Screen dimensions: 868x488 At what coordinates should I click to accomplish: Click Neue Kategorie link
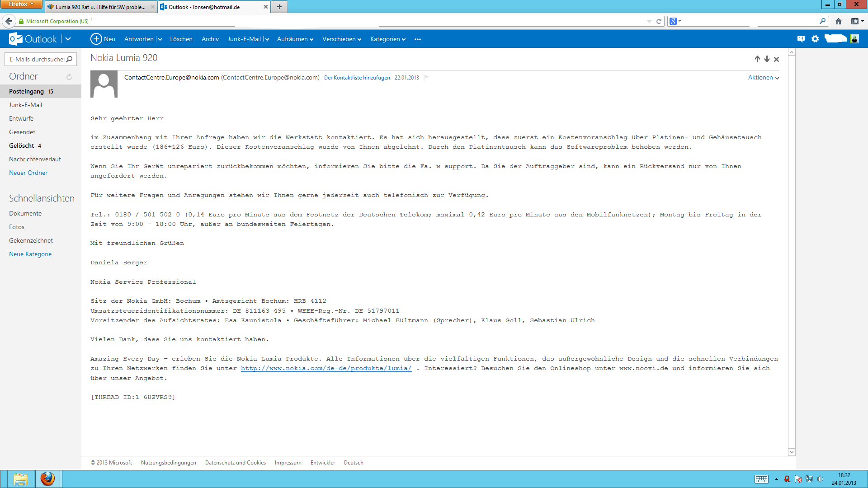pyautogui.click(x=30, y=254)
